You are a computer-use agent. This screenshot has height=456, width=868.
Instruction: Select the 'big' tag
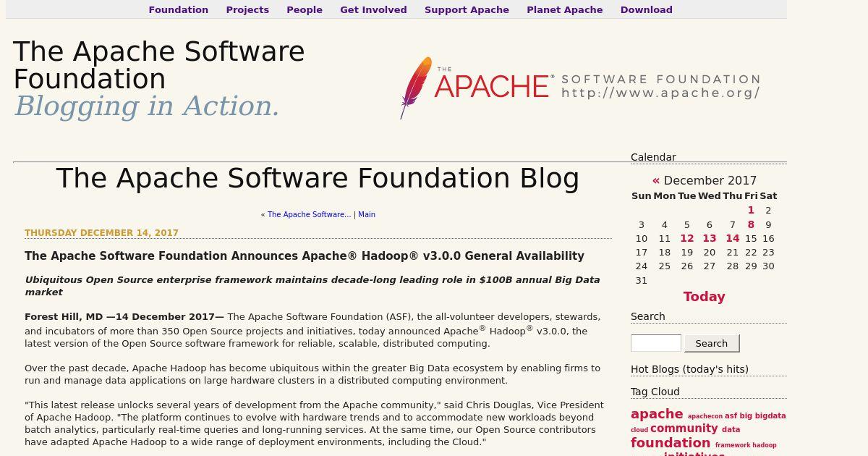coord(746,416)
